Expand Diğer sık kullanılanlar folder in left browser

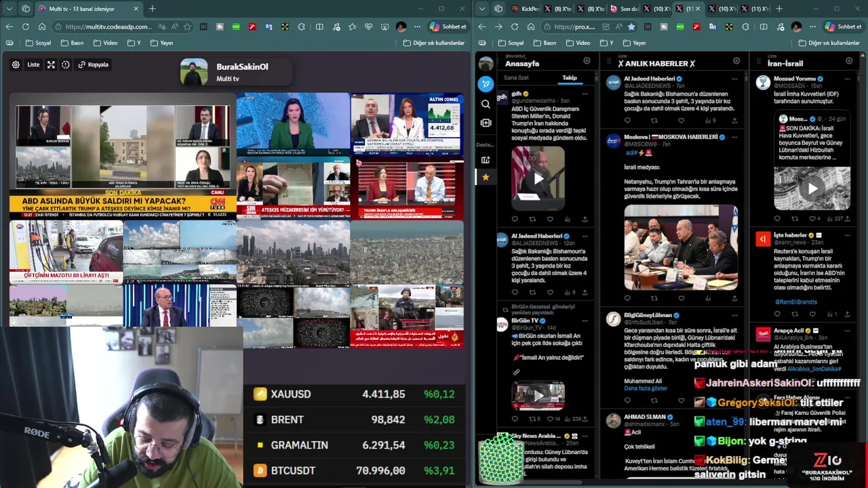pyautogui.click(x=434, y=43)
